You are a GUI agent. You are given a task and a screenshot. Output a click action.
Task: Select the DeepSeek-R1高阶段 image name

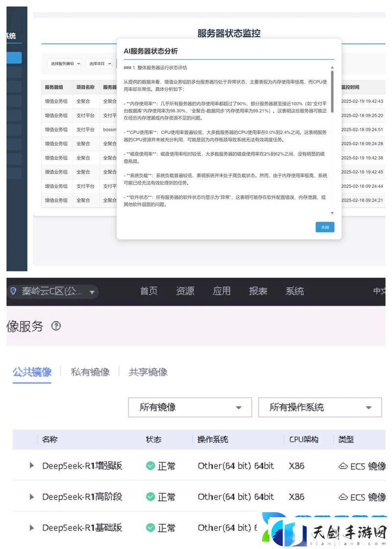pos(82,497)
